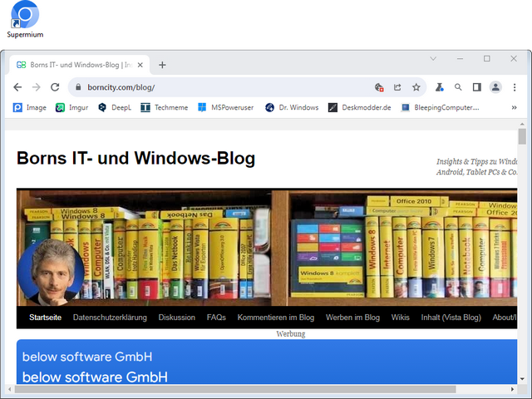Open Wikis in the nav menu

401,318
